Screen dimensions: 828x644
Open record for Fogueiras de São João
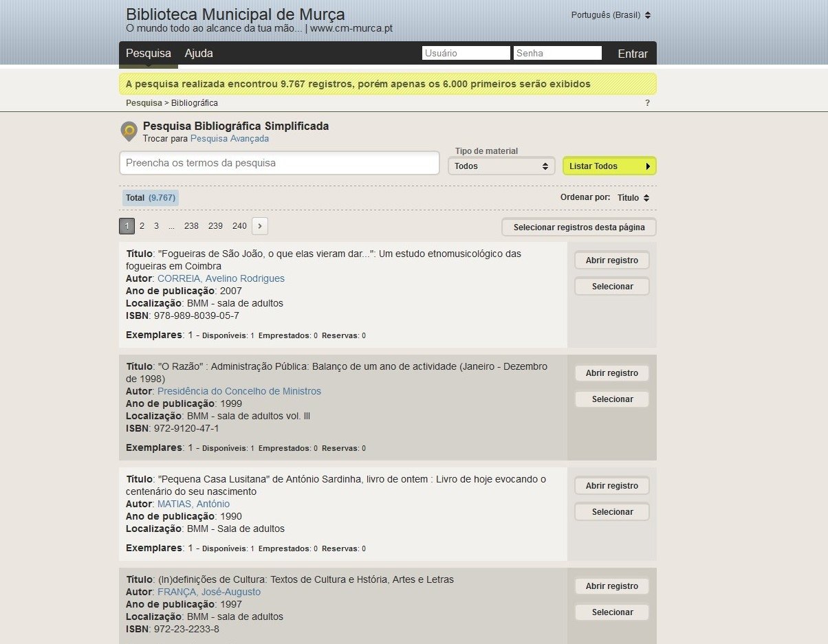(611, 260)
